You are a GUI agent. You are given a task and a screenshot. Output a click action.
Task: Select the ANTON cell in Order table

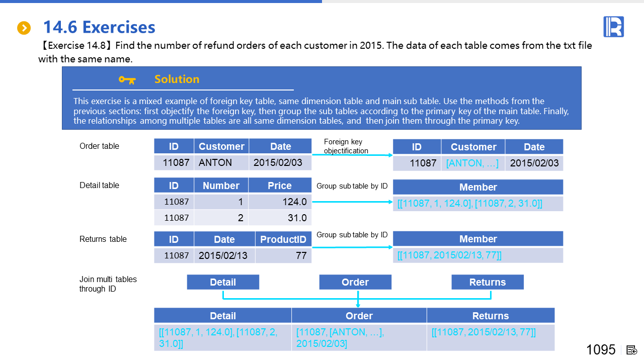215,162
